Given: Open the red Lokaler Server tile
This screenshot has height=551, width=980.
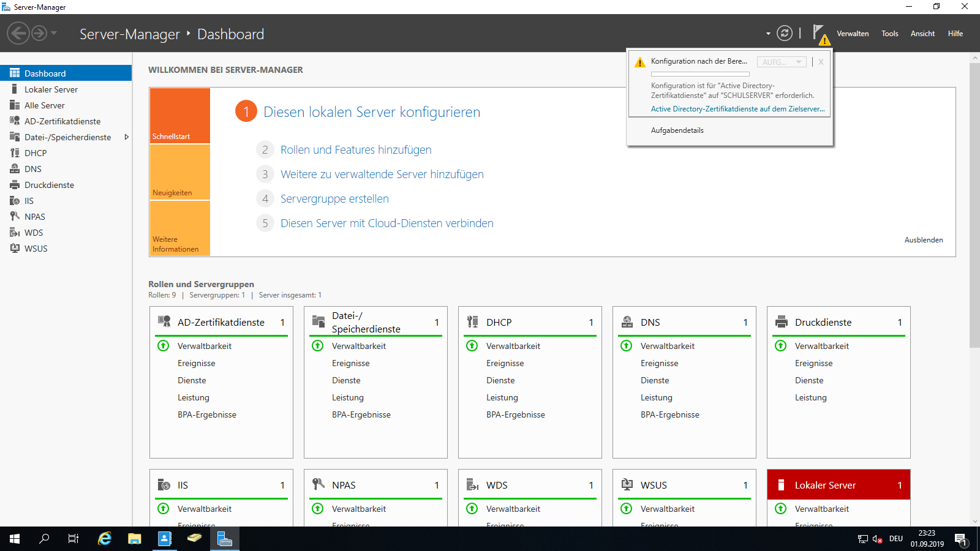Looking at the screenshot, I should click(839, 485).
